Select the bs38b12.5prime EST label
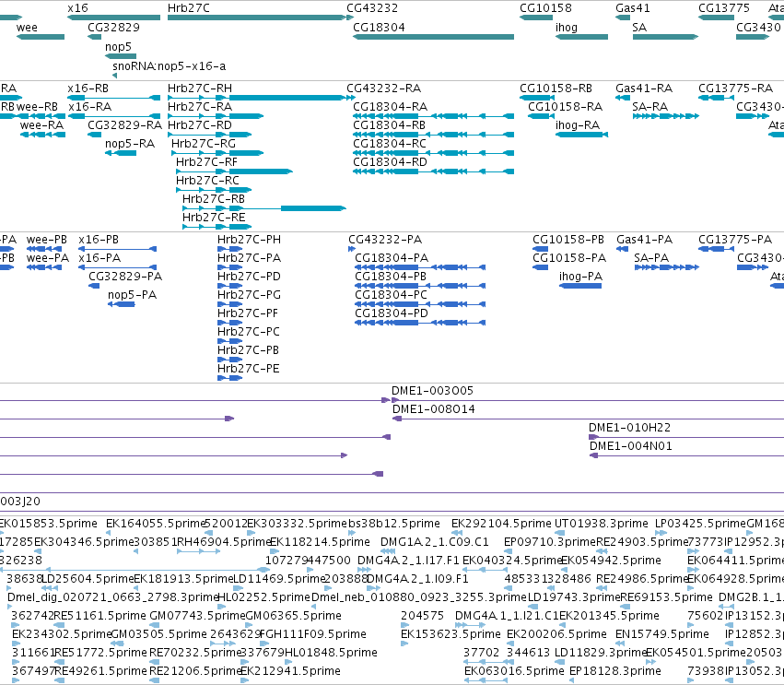Image resolution: width=784 pixels, height=685 pixels. click(x=394, y=524)
